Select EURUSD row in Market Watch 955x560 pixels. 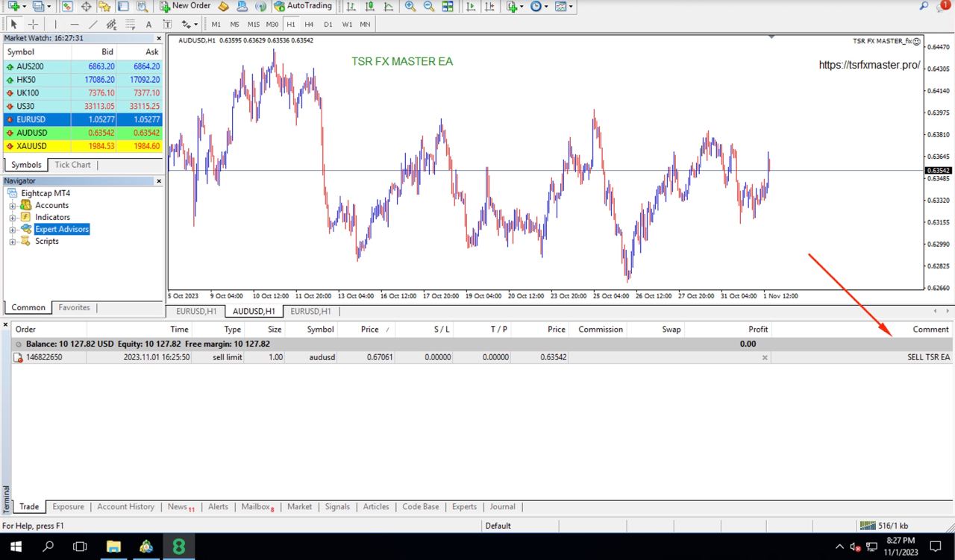click(x=82, y=119)
